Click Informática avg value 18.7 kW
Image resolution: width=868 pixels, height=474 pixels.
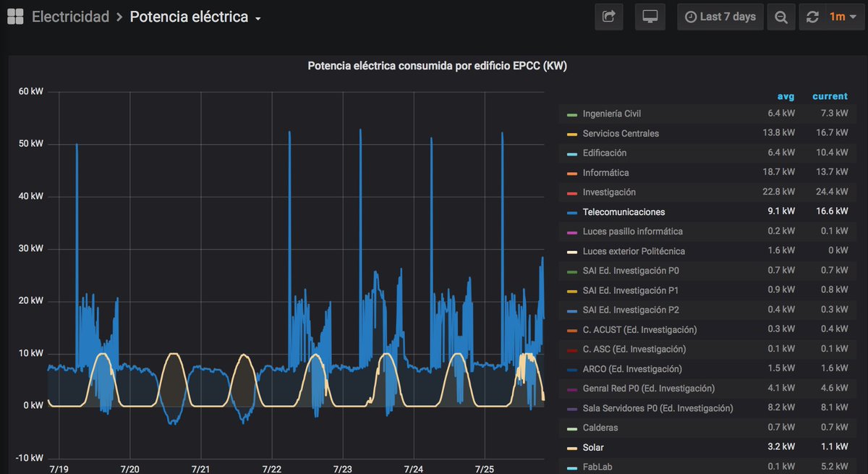pyautogui.click(x=781, y=172)
